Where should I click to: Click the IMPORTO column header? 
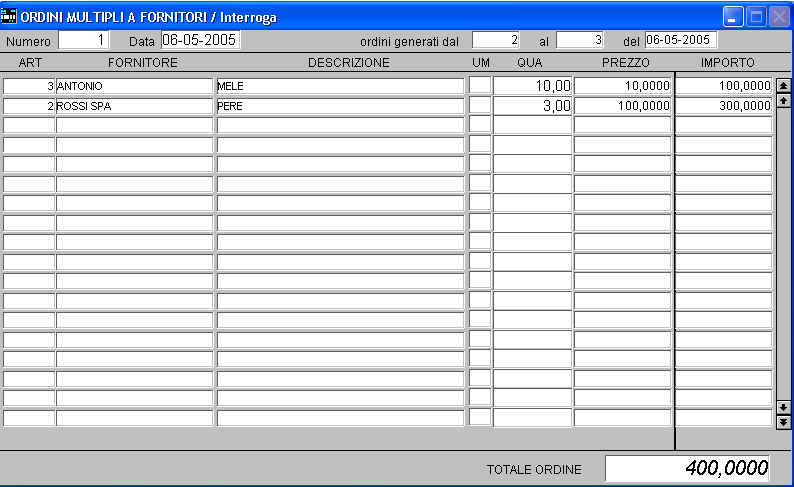click(x=728, y=63)
